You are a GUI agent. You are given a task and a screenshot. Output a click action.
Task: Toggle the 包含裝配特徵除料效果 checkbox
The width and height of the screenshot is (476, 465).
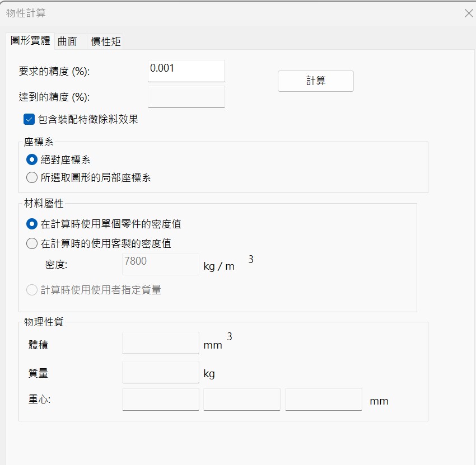(x=29, y=119)
